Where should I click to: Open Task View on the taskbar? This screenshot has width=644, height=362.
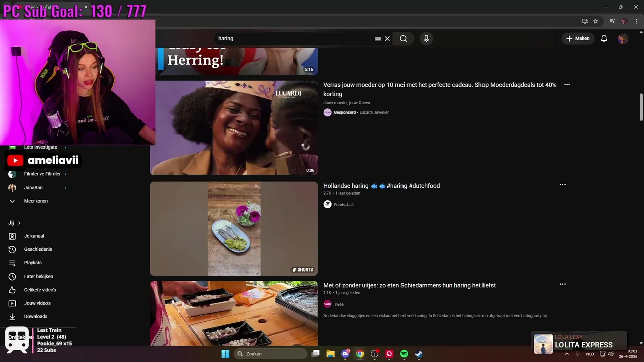(316, 354)
